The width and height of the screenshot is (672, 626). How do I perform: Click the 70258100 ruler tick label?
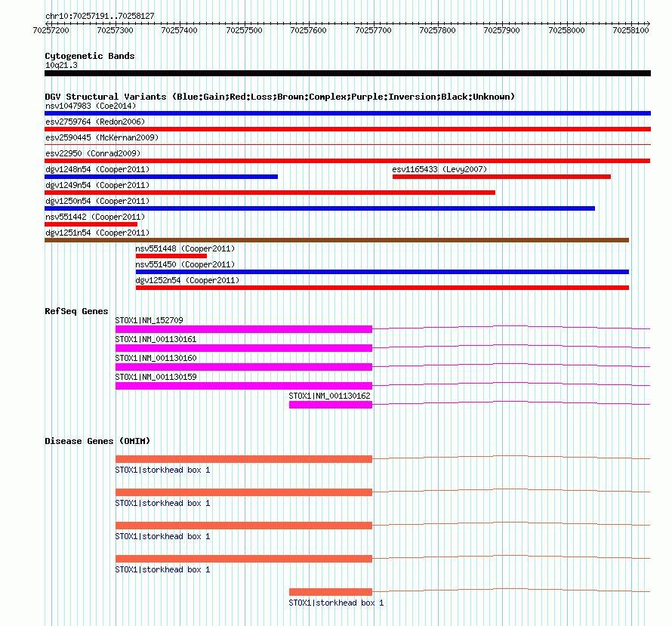pos(631,30)
